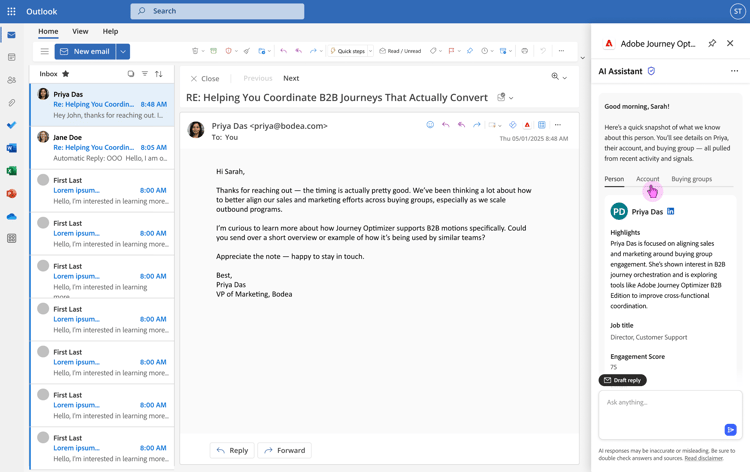Open OneDrive from the left rail
The width and height of the screenshot is (750, 472).
tap(12, 217)
